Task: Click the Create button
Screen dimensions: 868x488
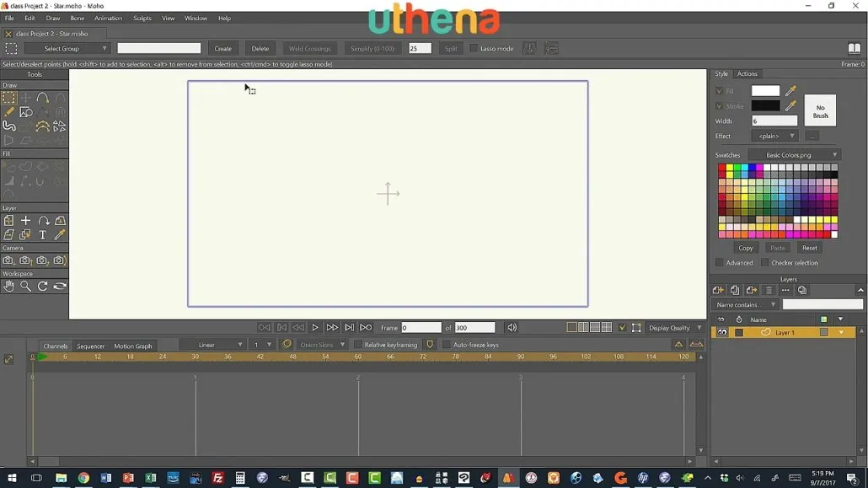Action: pyautogui.click(x=222, y=48)
